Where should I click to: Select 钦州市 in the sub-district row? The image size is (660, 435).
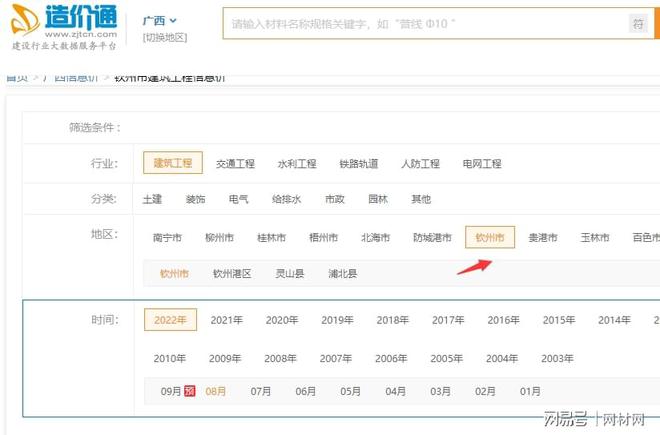tap(174, 274)
